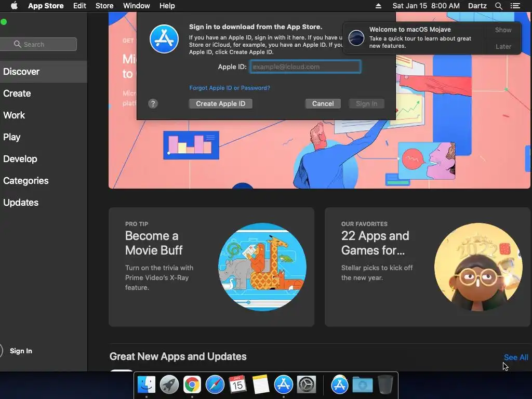Open Notes app from the Dock
This screenshot has width=532, height=399.
coord(261,384)
